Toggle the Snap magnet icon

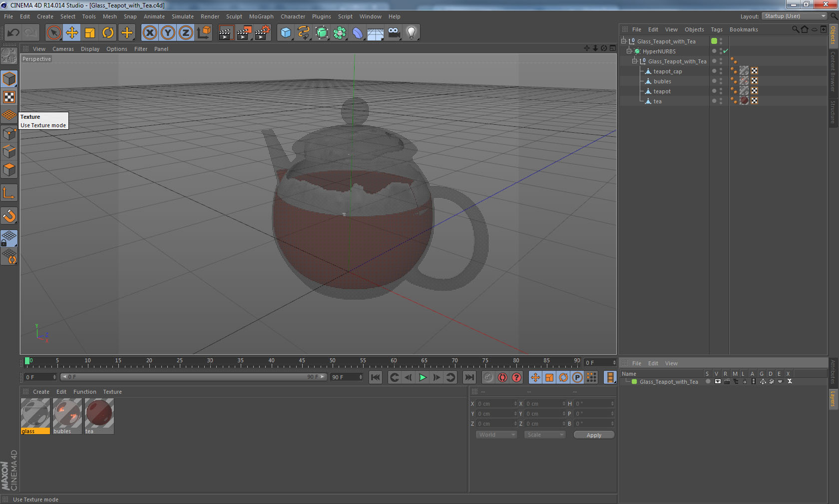(9, 216)
